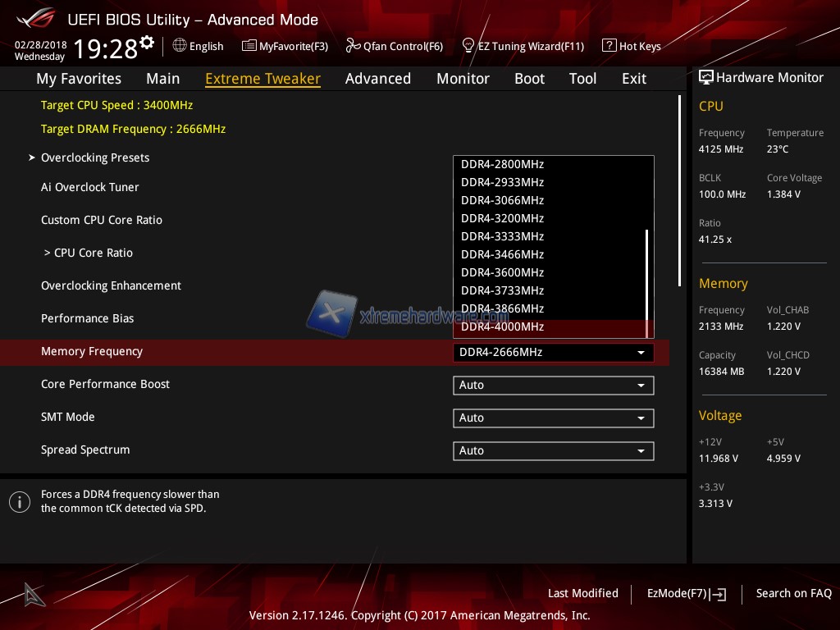Open the Core Performance Boost dropdown
The image size is (840, 630).
(x=553, y=385)
